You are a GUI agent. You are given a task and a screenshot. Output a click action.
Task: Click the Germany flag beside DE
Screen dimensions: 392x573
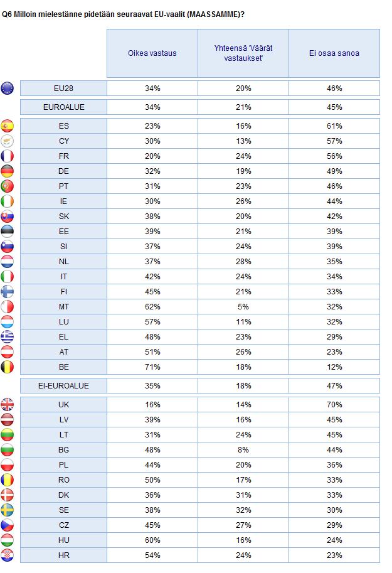coord(8,171)
